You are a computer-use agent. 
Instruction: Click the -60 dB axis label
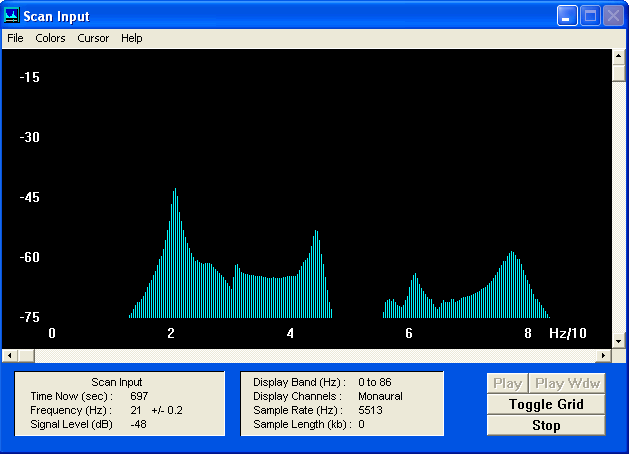coord(29,257)
